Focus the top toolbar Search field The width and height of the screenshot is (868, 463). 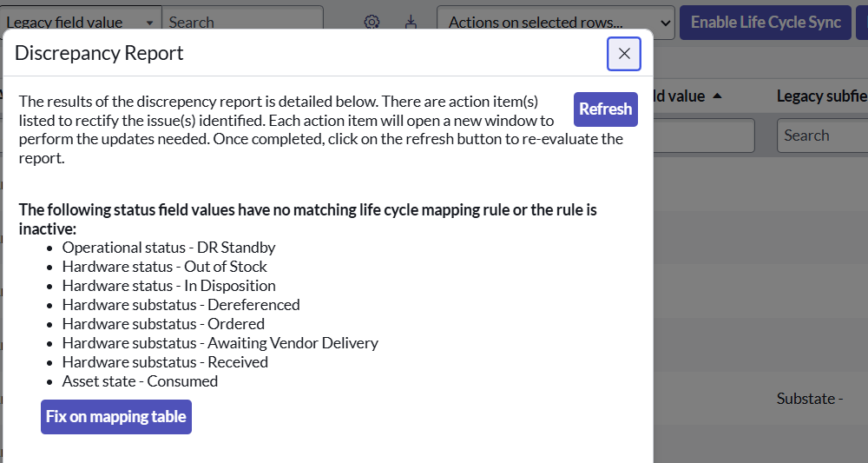[242, 23]
